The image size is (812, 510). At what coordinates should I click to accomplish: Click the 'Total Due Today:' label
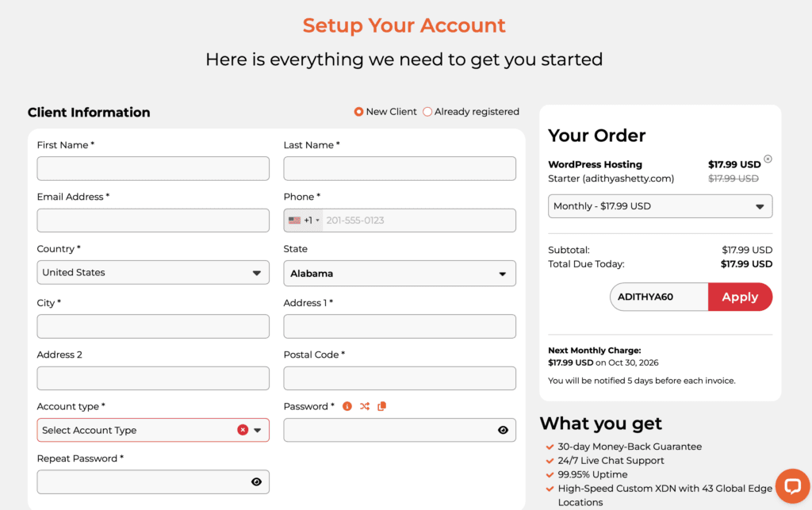(x=586, y=264)
